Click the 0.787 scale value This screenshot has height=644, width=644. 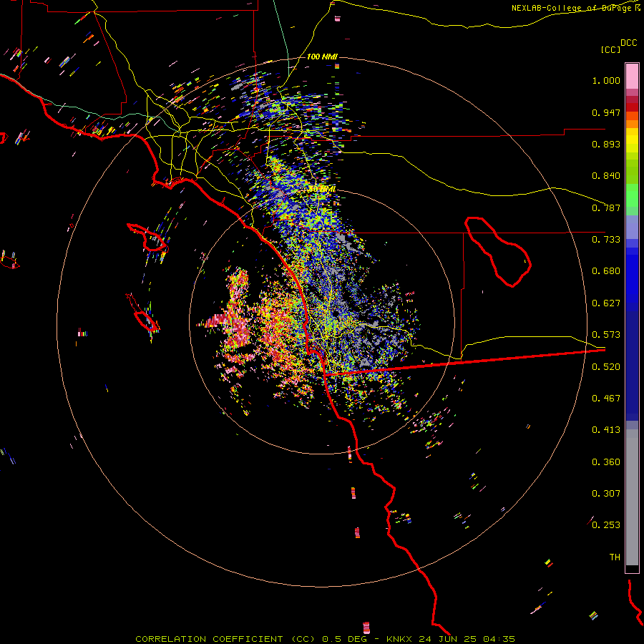pos(606,208)
